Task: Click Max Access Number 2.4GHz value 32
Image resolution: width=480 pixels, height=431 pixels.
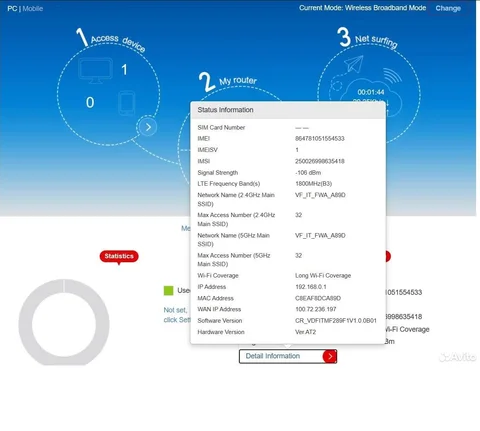Action: coord(298,215)
